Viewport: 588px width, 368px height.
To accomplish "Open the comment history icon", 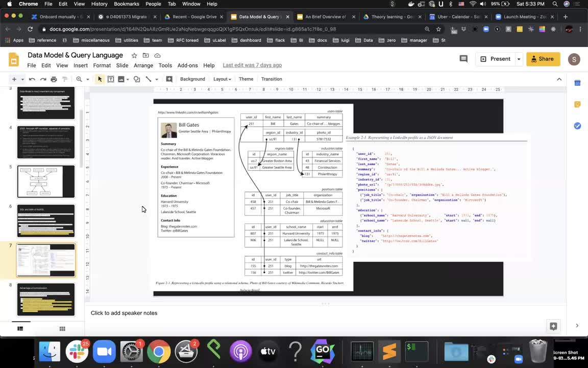I will click(463, 59).
